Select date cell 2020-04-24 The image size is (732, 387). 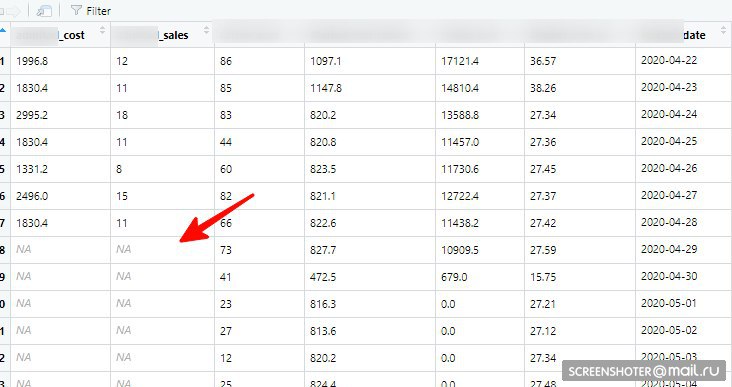click(x=669, y=114)
